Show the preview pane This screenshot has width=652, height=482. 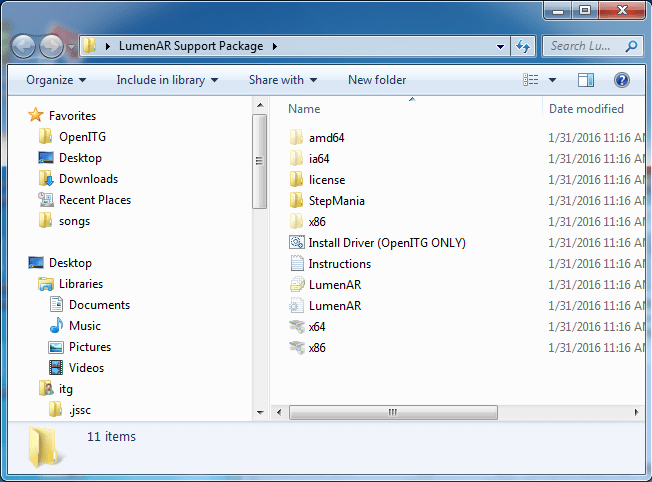[x=586, y=80]
